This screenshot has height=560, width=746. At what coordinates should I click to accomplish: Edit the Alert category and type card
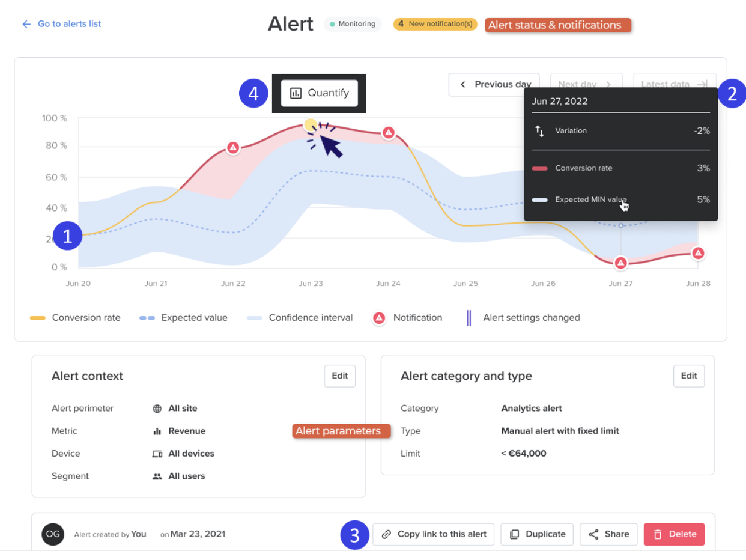(689, 376)
